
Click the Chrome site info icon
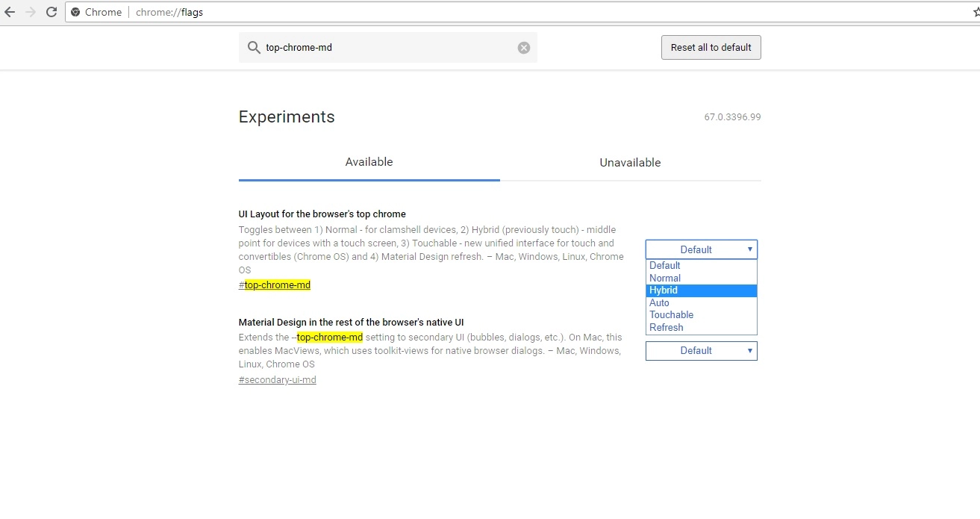(x=75, y=12)
